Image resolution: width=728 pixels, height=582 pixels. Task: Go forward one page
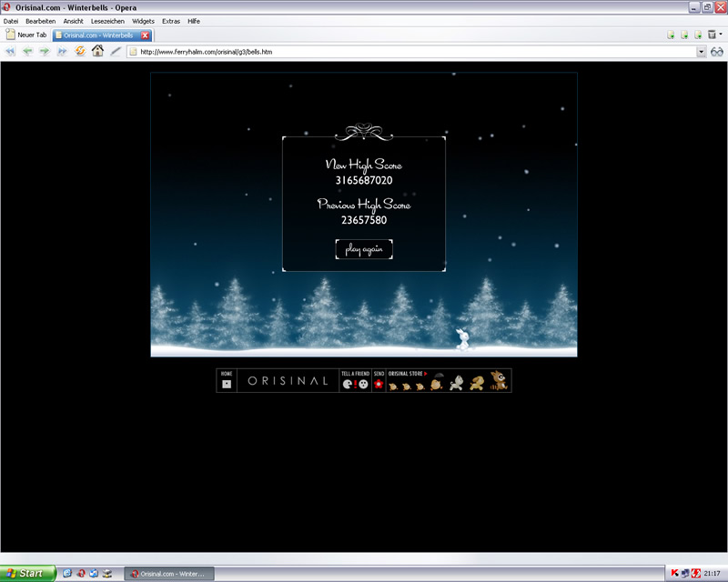tap(45, 52)
